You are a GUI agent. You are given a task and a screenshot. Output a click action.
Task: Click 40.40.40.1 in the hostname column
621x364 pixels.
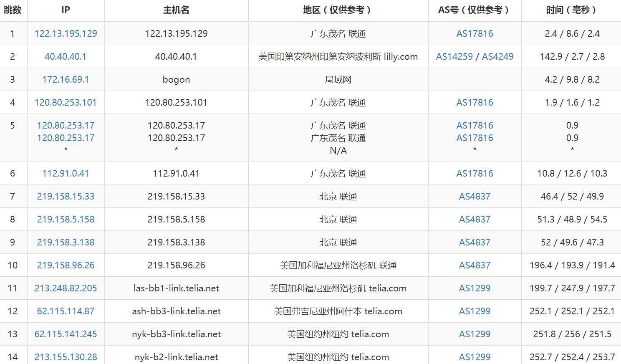[176, 56]
